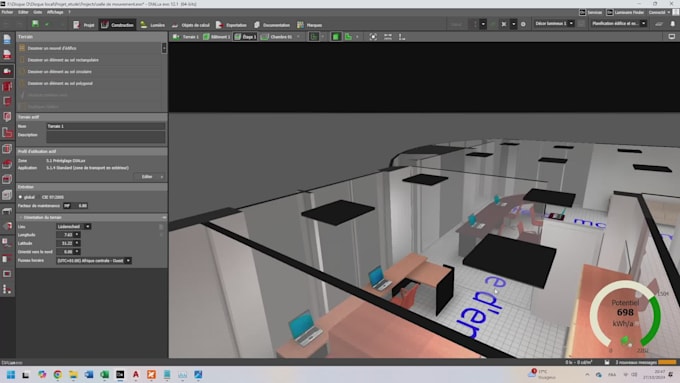680x383 pixels.
Task: Open Excel from the Windows taskbar
Action: (105, 374)
